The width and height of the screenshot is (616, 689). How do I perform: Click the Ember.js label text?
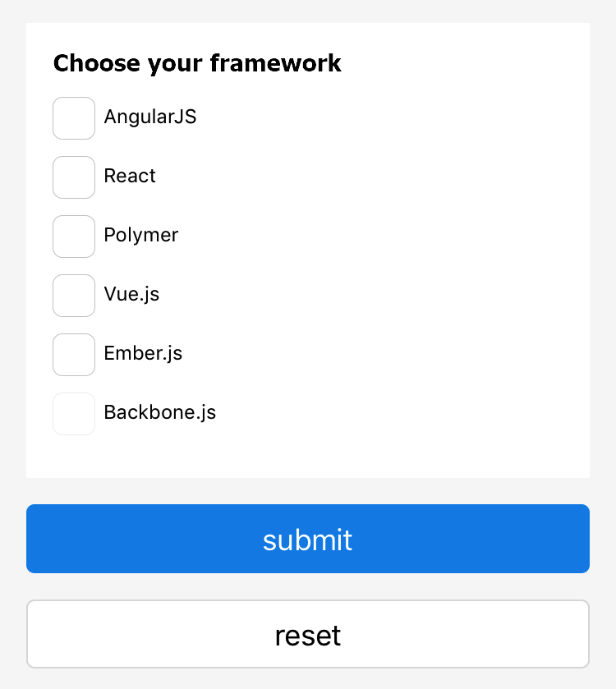click(x=143, y=353)
